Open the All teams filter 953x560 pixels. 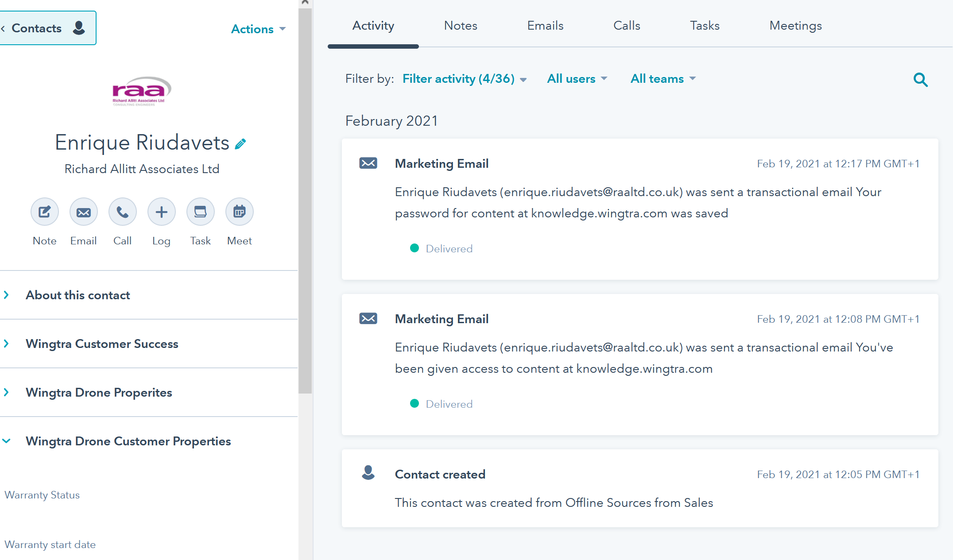(662, 79)
